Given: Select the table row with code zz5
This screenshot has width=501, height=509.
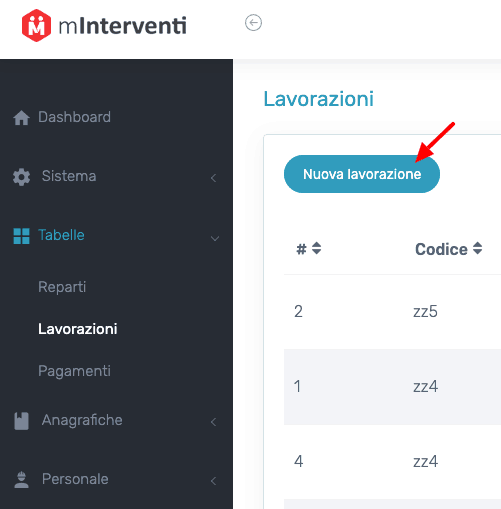Looking at the screenshot, I should coord(392,312).
